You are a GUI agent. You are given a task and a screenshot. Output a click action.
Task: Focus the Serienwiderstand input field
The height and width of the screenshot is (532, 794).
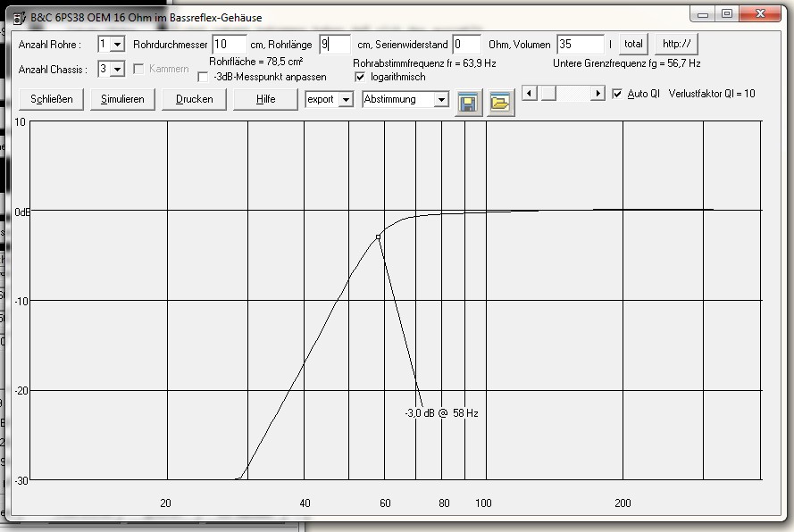click(x=466, y=45)
